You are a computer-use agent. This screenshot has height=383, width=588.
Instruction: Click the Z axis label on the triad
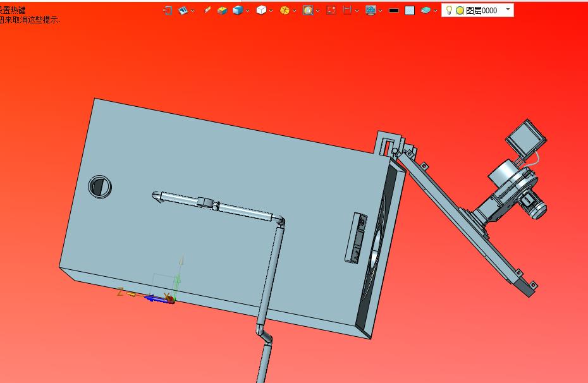point(120,291)
